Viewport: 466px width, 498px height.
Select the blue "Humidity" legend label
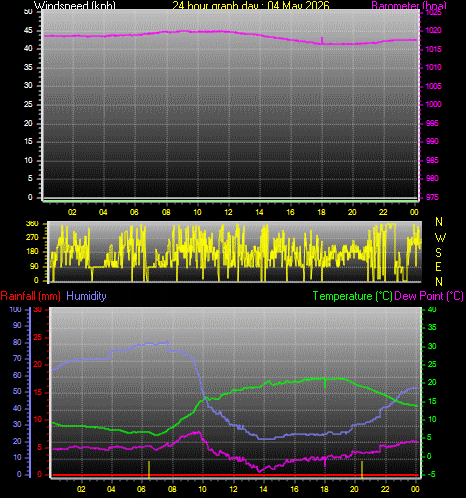point(86,296)
